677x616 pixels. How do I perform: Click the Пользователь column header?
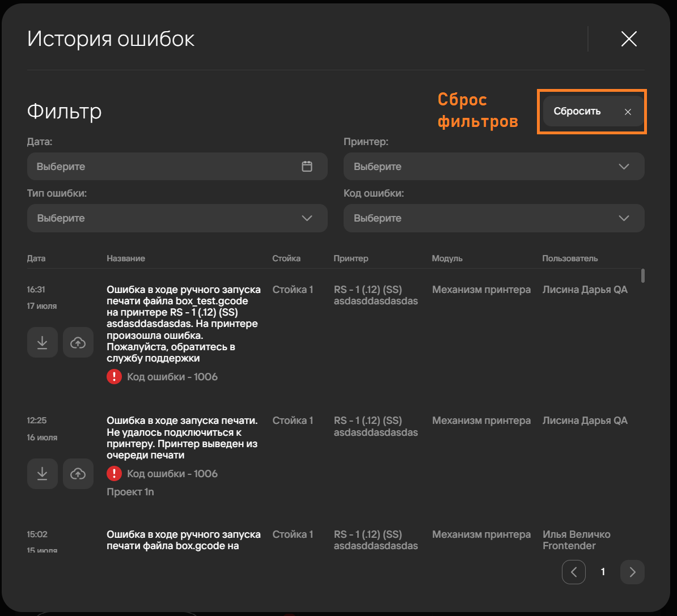[570, 258]
